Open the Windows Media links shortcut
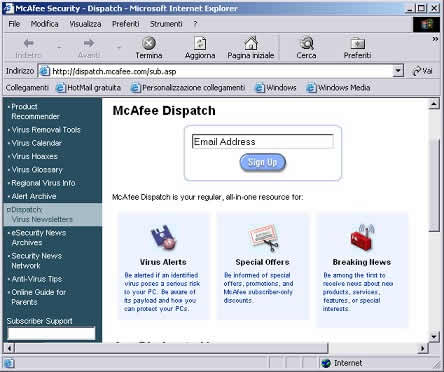The height and width of the screenshot is (372, 444). [338, 88]
